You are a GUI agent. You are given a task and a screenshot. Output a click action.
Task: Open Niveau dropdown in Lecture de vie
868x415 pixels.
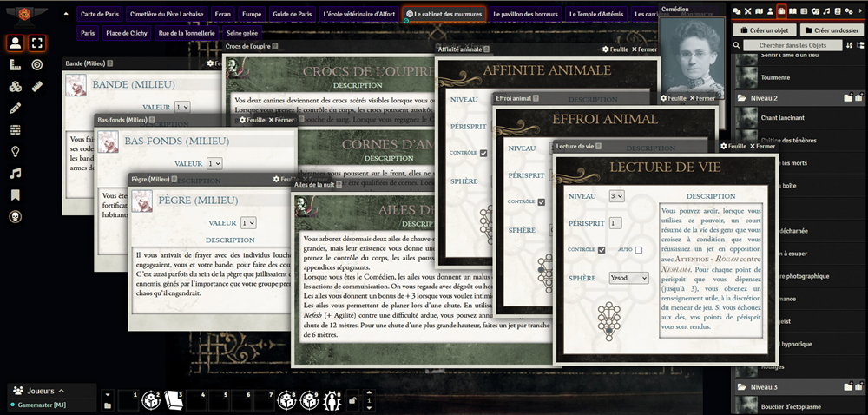point(616,196)
